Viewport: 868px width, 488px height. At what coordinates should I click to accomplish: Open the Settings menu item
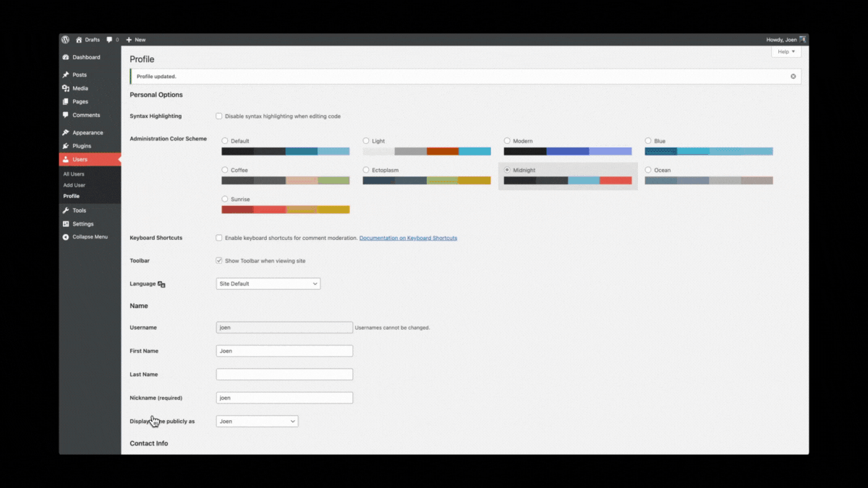pyautogui.click(x=82, y=224)
